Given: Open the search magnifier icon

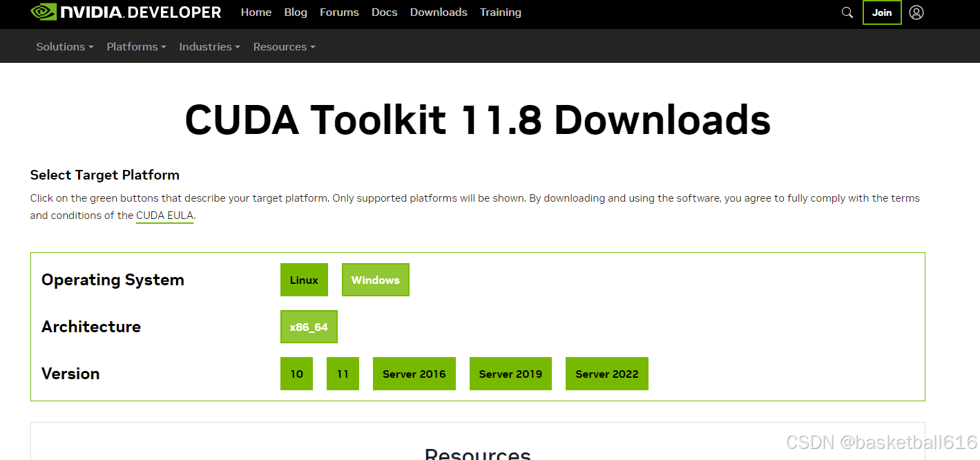Looking at the screenshot, I should (847, 12).
